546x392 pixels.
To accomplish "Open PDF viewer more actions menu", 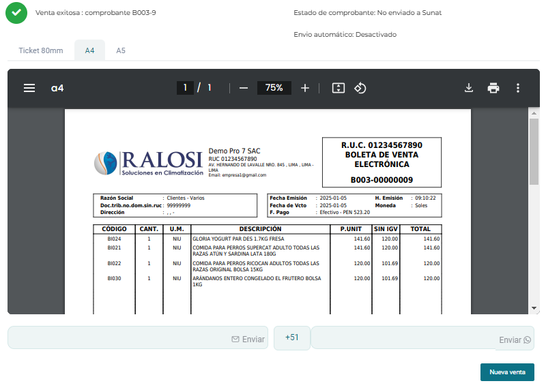I will 518,88.
